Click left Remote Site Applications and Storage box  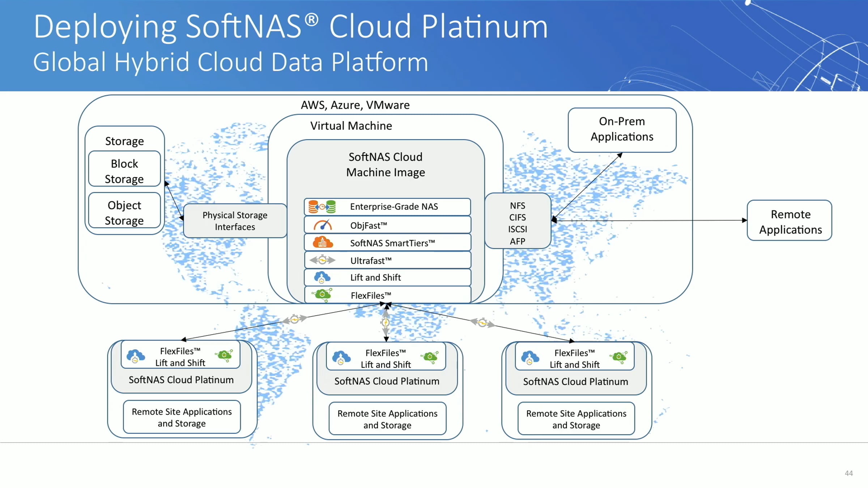point(182,417)
